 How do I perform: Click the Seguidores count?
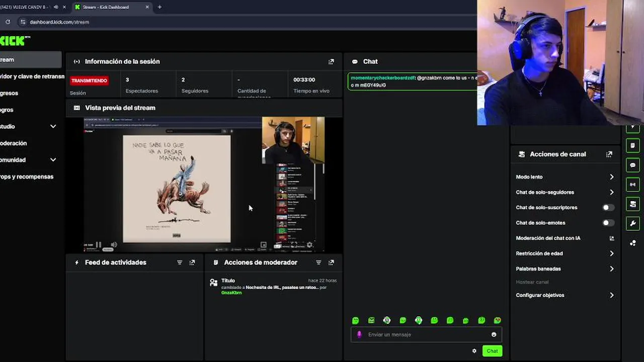[183, 79]
